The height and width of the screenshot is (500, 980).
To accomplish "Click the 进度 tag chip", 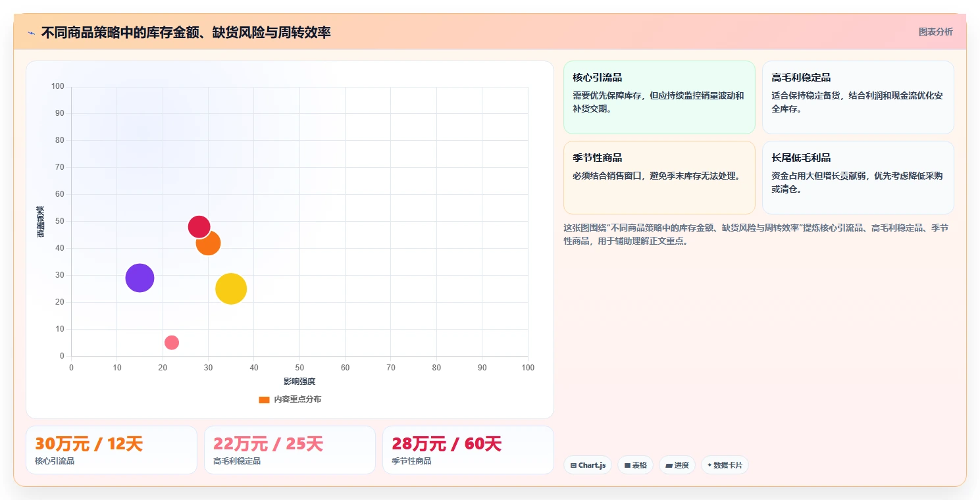I will (677, 465).
